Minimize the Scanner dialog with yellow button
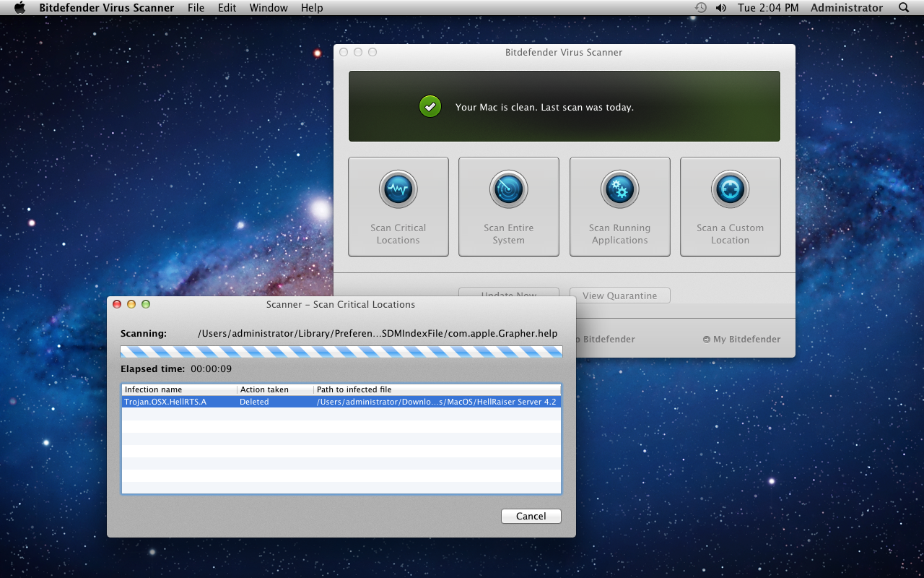The image size is (924, 578). (131, 304)
